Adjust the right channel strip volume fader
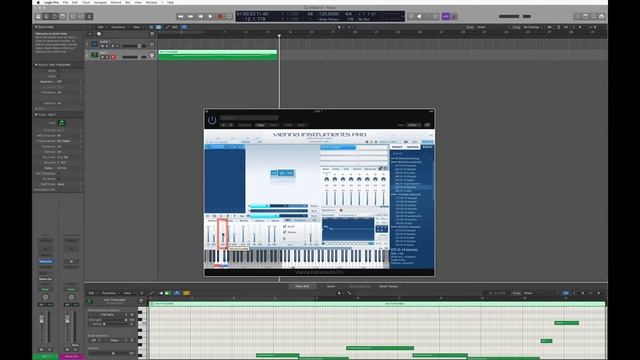The height and width of the screenshot is (360, 640). point(67,320)
